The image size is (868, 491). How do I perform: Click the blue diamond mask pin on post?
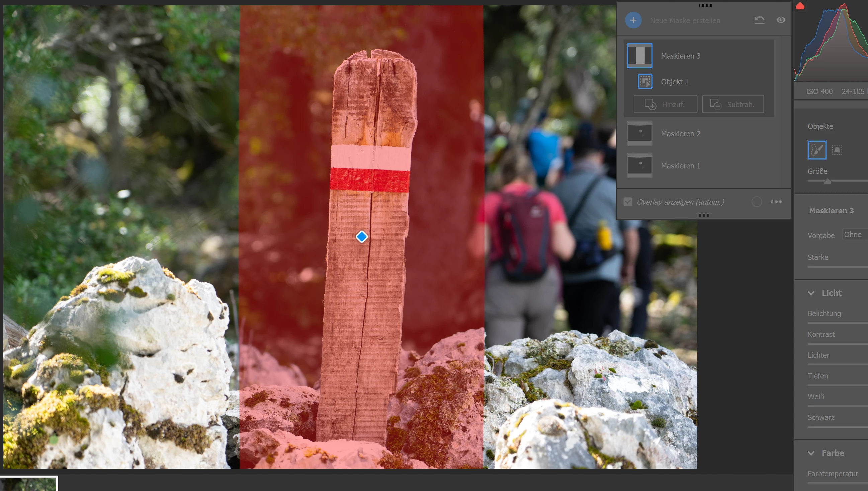361,237
